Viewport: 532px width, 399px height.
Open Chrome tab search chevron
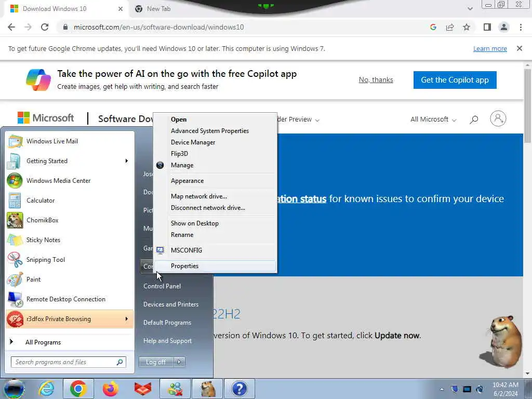(x=470, y=9)
